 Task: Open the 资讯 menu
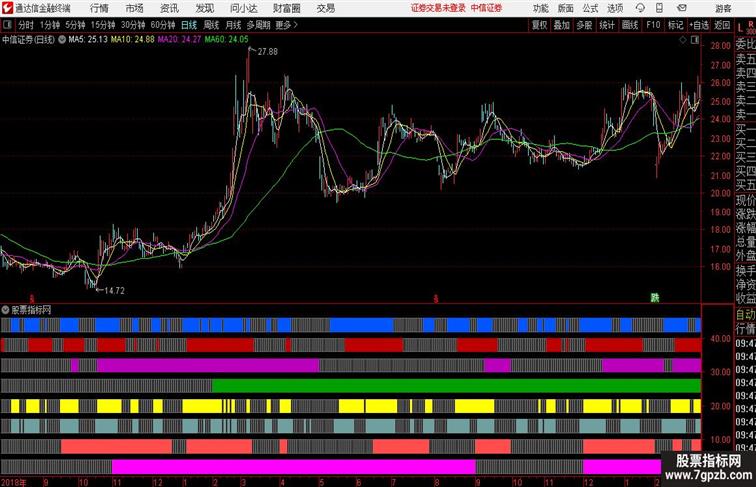pos(169,8)
